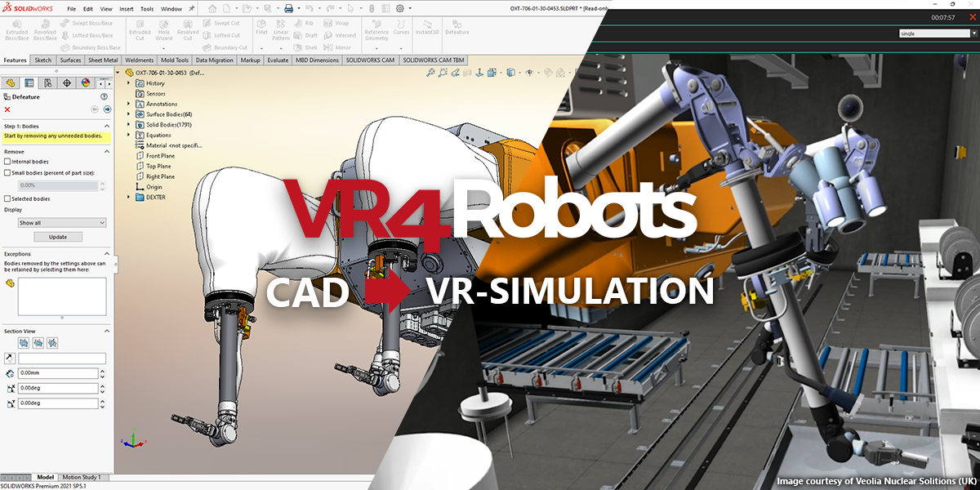Expand the Surface Bodies(64) node
The height and width of the screenshot is (490, 980).
128,114
